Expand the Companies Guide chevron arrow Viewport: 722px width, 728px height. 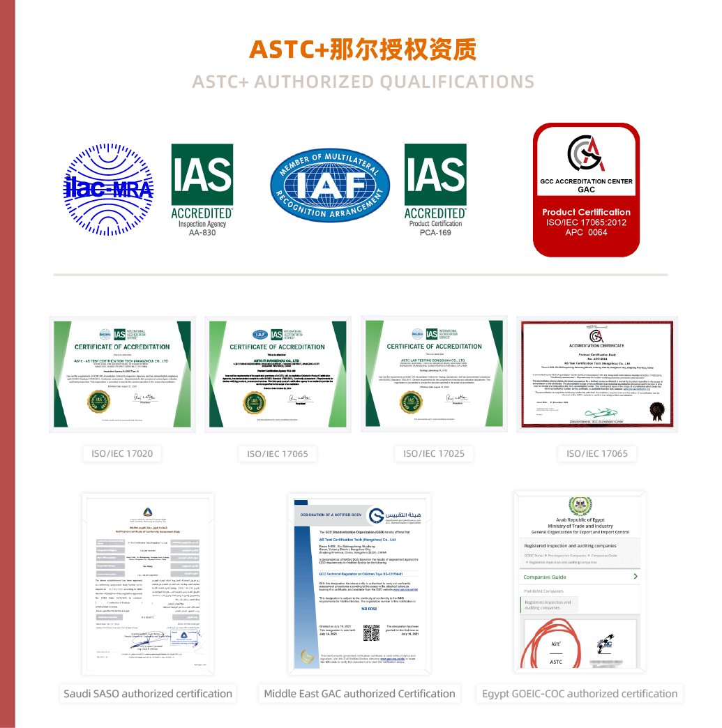635,577
